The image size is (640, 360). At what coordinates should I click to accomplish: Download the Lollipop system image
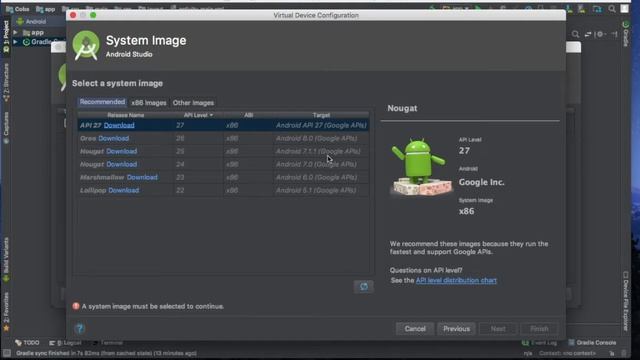124,191
